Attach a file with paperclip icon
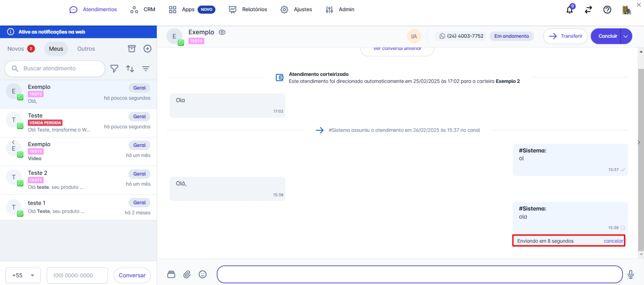This screenshot has width=644, height=285. 187,274
